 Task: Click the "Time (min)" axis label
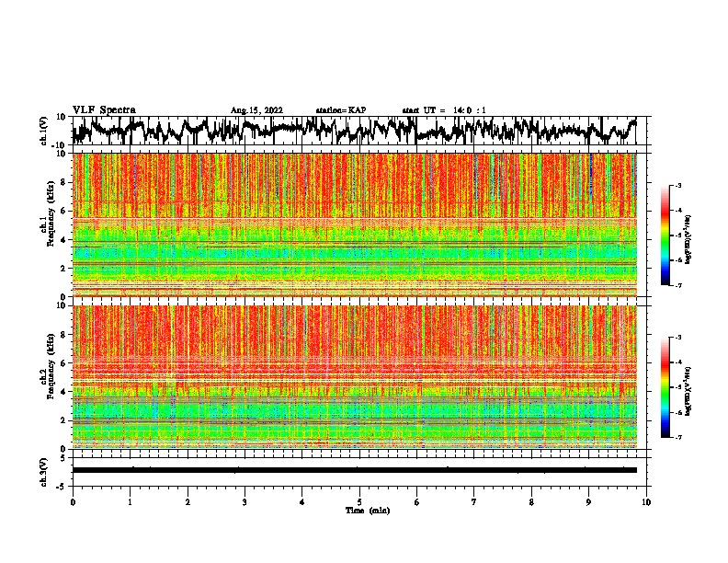[368, 511]
